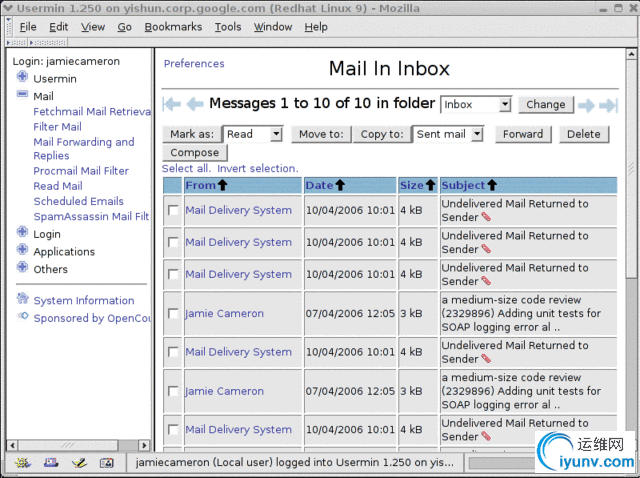Collapse the Mail category in sidebar
The image size is (640, 478).
(22, 94)
